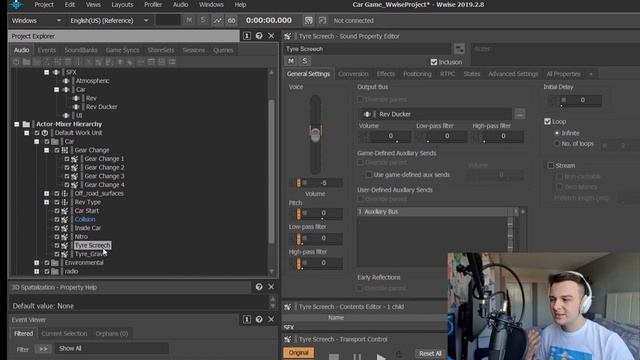This screenshot has height=360, width=640.
Task: Select the Infinite loop radio button
Action: point(557,133)
